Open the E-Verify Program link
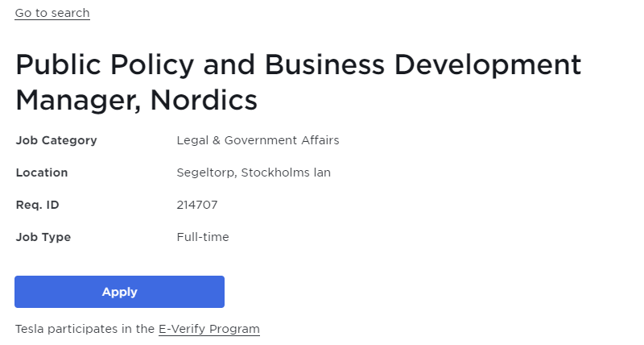 209,329
